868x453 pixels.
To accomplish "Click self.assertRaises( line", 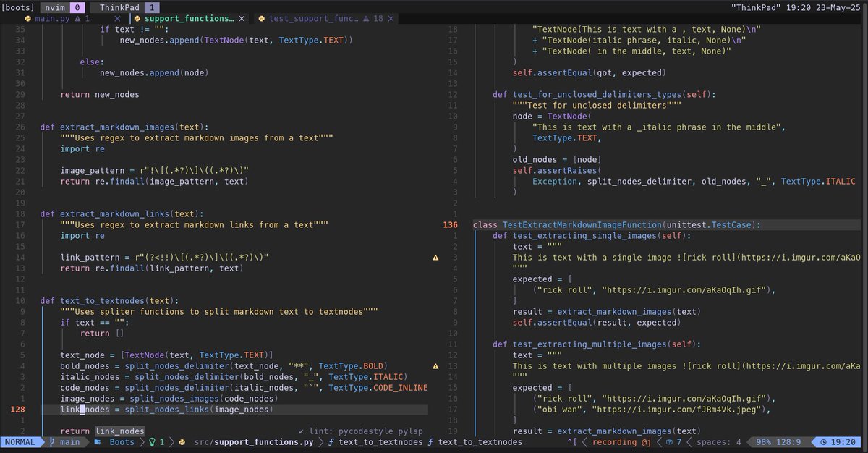I will coord(557,171).
